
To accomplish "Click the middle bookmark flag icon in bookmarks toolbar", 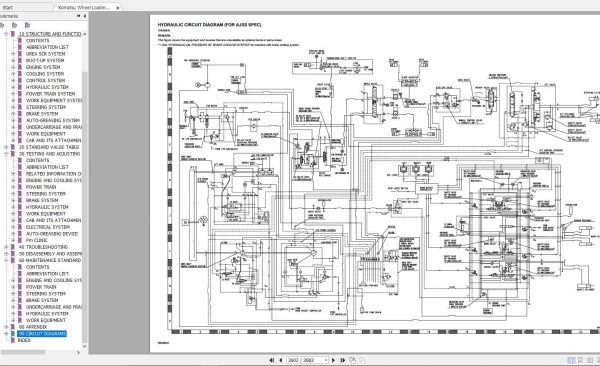I will pos(15,25).
